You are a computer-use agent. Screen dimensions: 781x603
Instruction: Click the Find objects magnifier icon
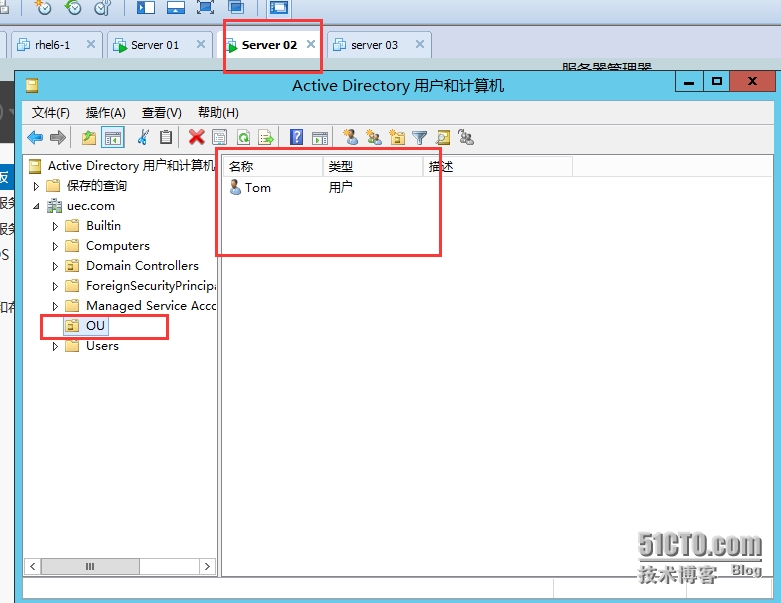[443, 137]
